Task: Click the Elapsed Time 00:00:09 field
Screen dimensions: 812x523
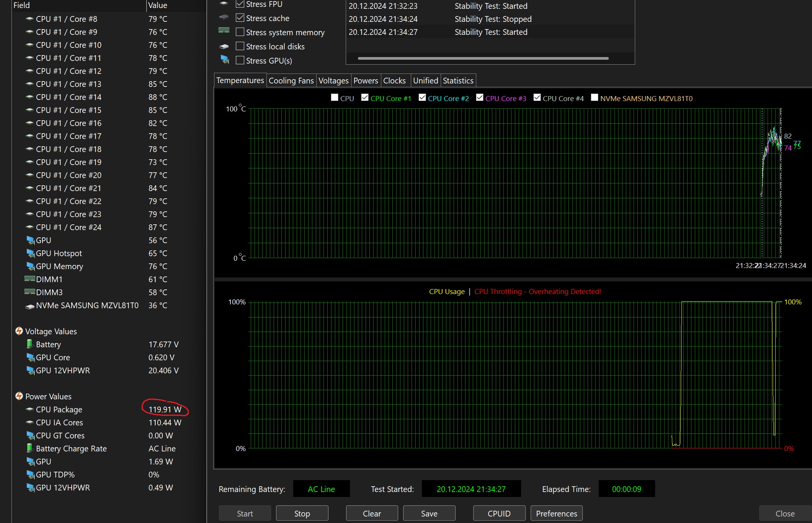Action: coord(626,489)
